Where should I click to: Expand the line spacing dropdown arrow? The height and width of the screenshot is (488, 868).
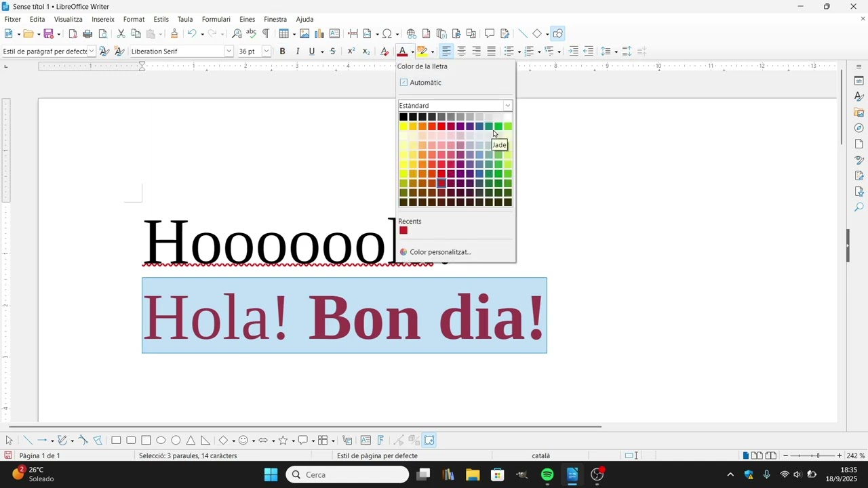[616, 52]
